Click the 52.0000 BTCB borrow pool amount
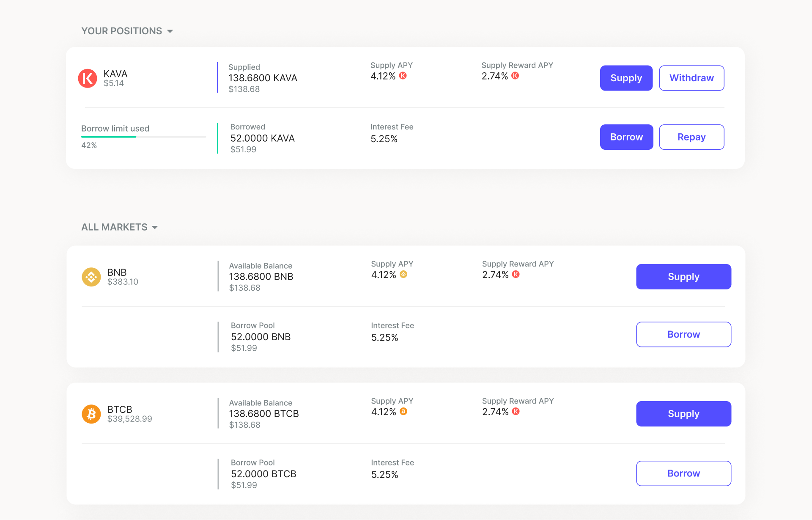 pos(263,474)
